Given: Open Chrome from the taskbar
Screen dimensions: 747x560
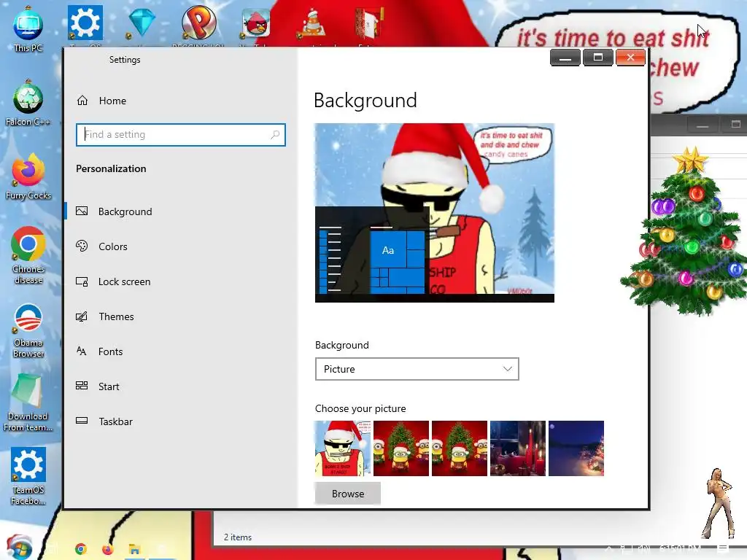Looking at the screenshot, I should [x=81, y=549].
